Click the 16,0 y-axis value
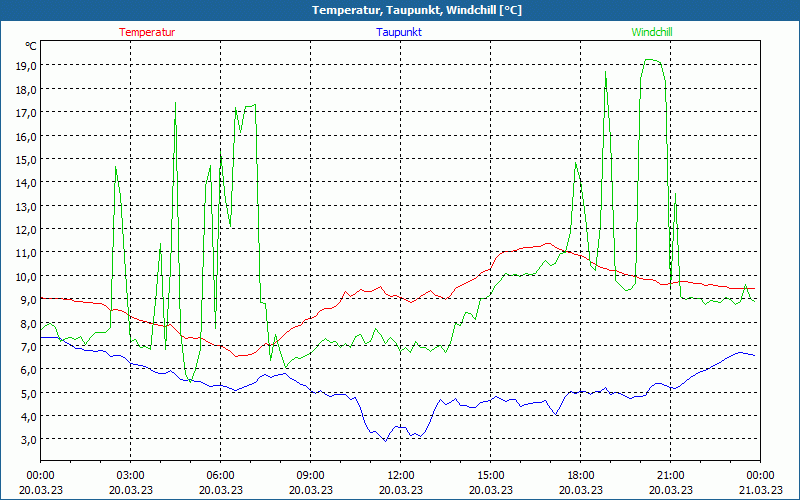This screenshot has width=800, height=500. (26, 136)
